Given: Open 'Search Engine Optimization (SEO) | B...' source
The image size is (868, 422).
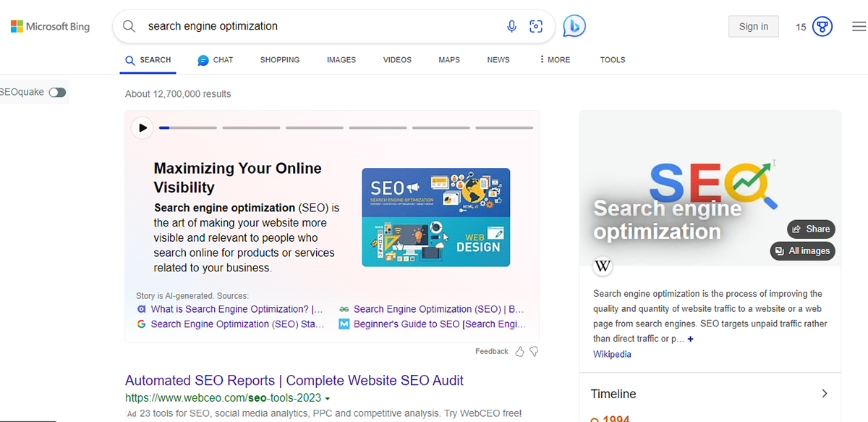Looking at the screenshot, I should pos(438,309).
